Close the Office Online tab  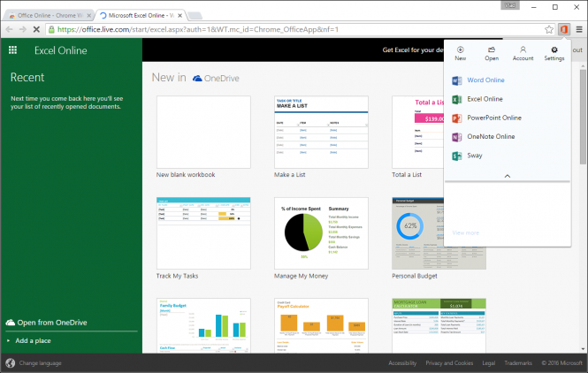point(89,15)
